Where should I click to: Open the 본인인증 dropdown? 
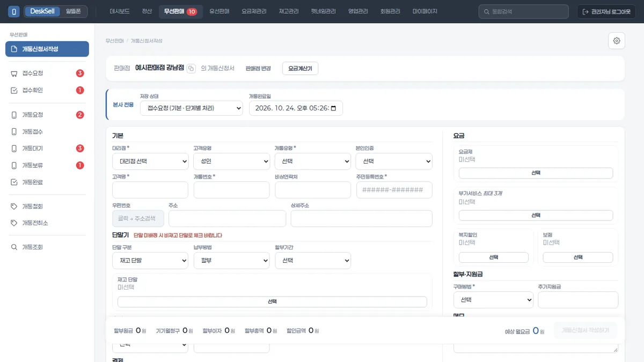pos(394,161)
